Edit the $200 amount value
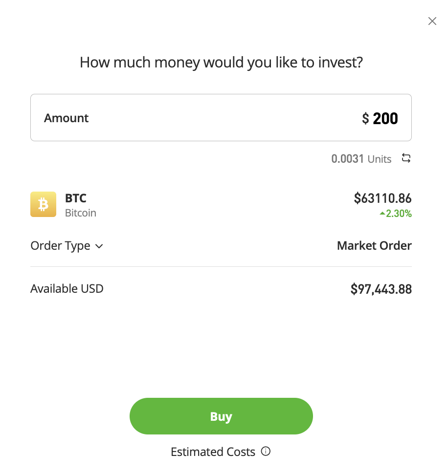 [x=380, y=118]
